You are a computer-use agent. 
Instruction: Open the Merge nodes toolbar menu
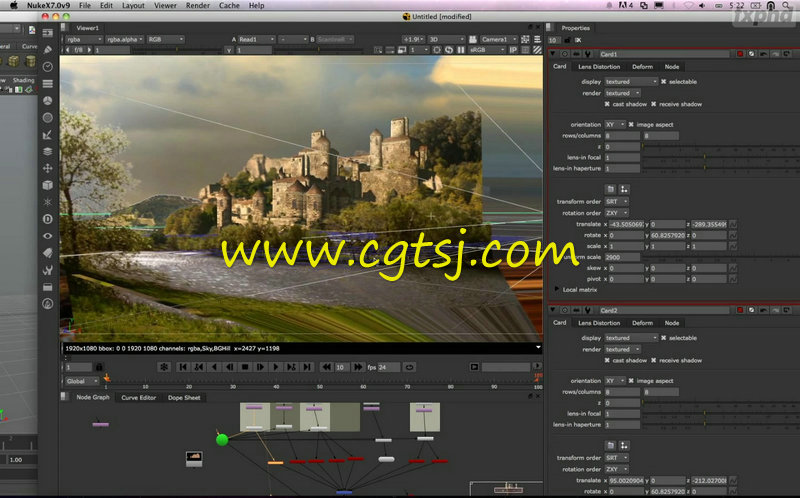48,152
